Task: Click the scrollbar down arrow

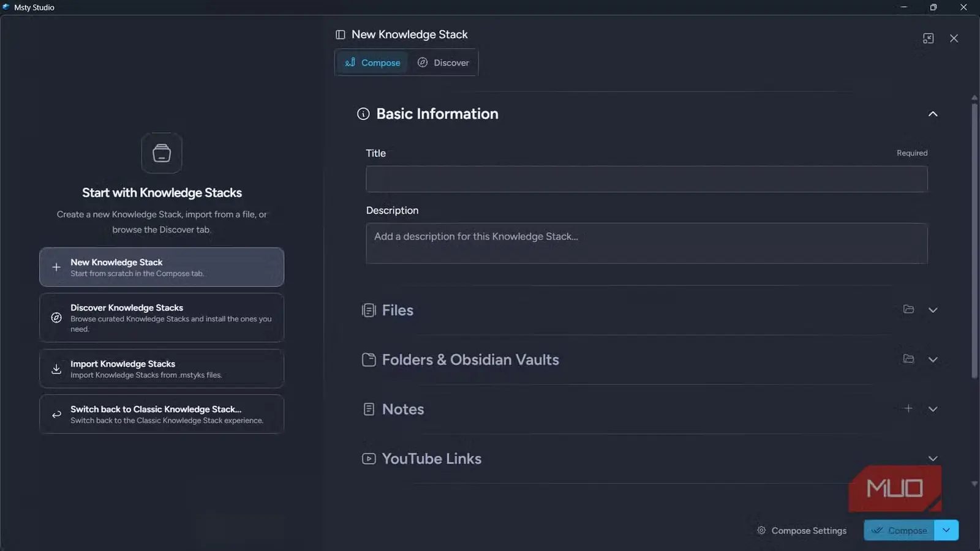Action: [974, 484]
